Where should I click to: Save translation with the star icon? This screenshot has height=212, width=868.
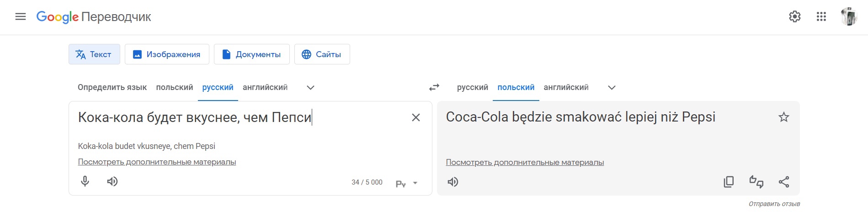pos(784,117)
